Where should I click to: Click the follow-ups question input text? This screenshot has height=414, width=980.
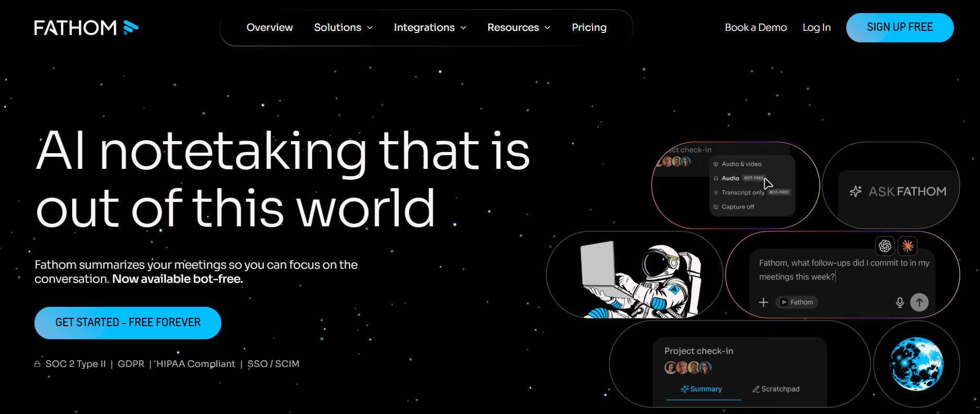click(x=844, y=270)
